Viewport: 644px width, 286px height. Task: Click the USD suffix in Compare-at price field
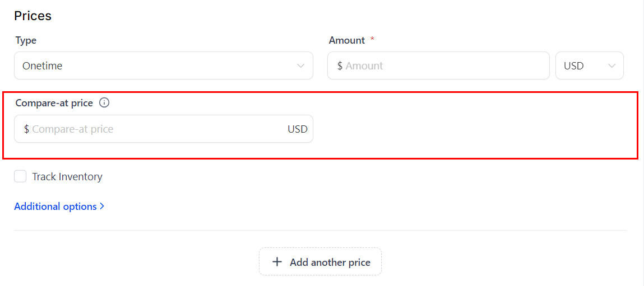pyautogui.click(x=298, y=129)
